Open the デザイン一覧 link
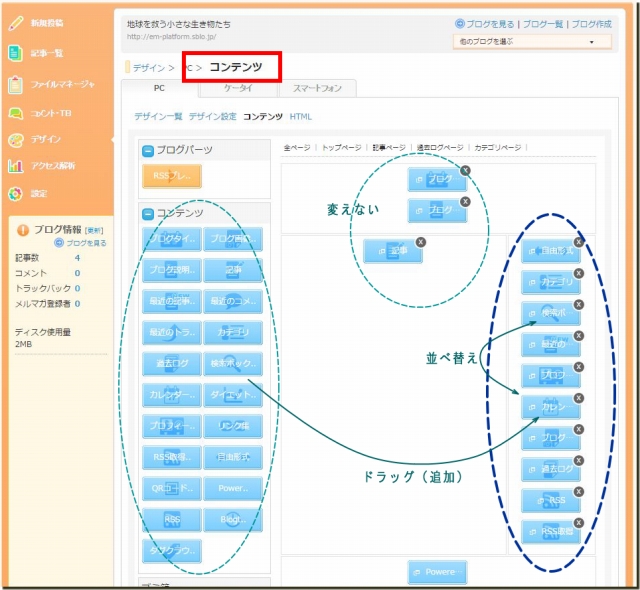Image resolution: width=640 pixels, height=590 pixels. tap(158, 117)
